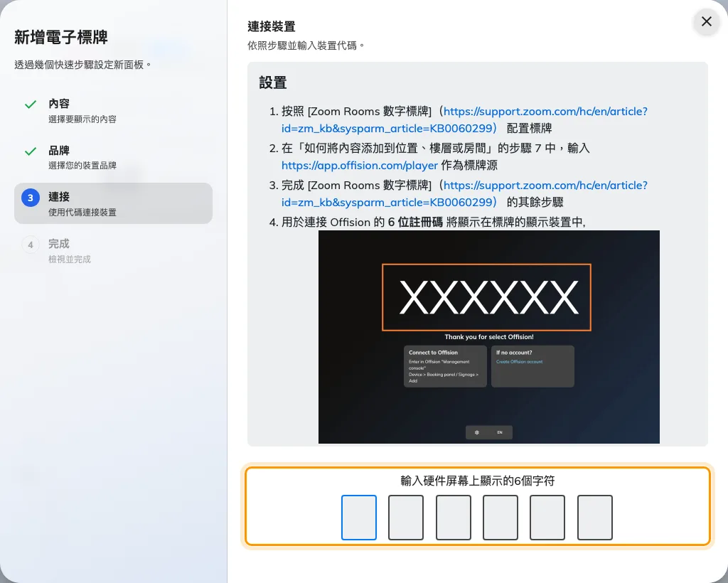
Task: Open the app.offision.com/player link
Action: coord(359,165)
